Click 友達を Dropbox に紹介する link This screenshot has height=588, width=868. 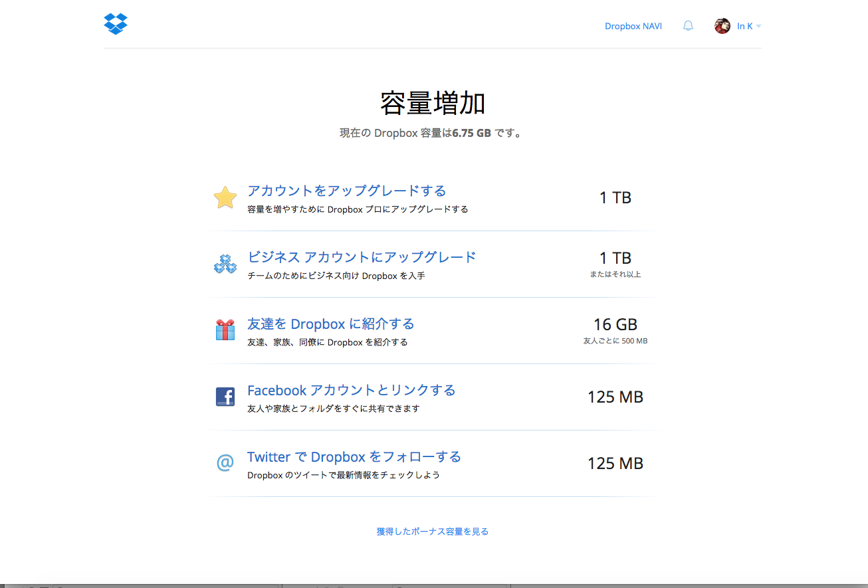coord(330,324)
